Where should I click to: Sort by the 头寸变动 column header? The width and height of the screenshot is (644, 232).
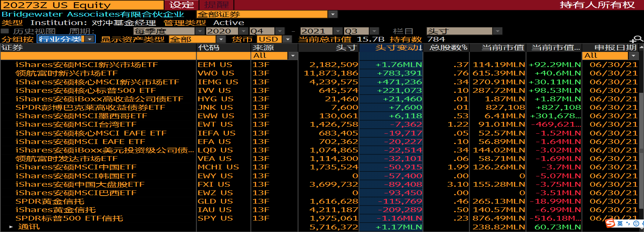[x=391, y=48]
